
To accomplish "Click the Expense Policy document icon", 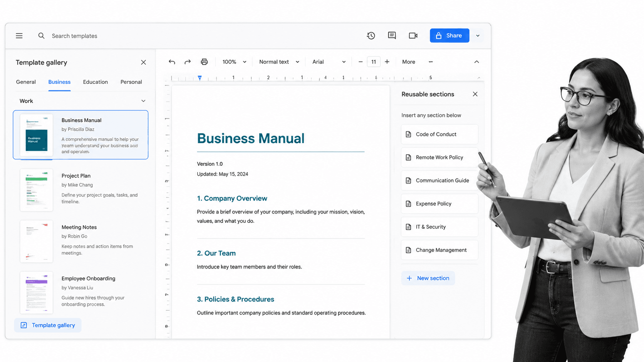I will coord(408,204).
